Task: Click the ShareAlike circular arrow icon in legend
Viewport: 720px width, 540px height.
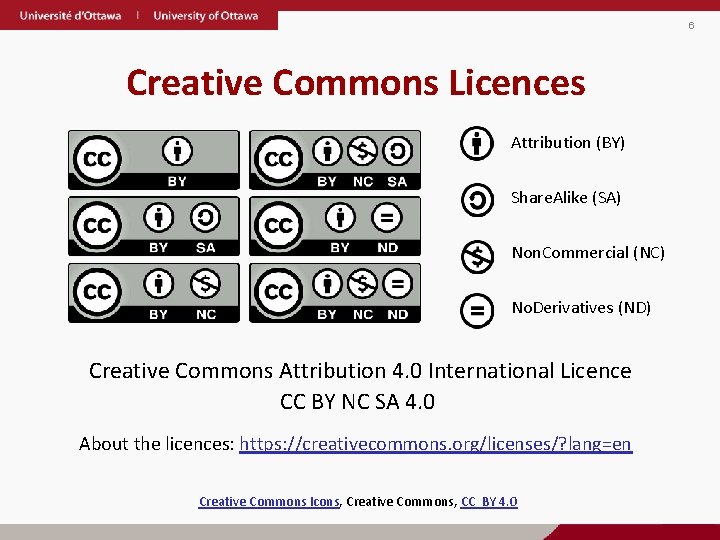Action: [477, 200]
